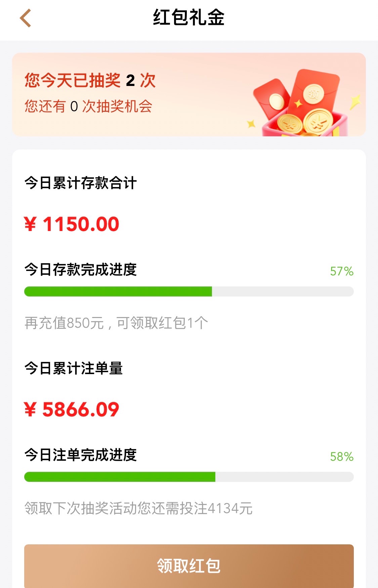This screenshot has width=378, height=588.
Task: Tap the 57% deposit progress percentage
Action: [x=341, y=271]
